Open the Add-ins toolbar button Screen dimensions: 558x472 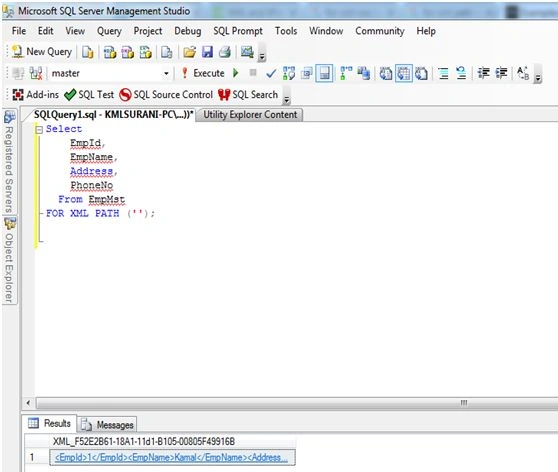pos(36,95)
